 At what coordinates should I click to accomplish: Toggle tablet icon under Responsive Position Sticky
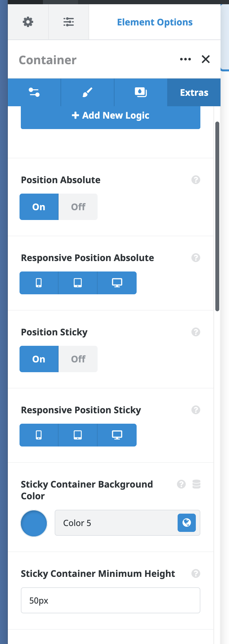pos(78,435)
